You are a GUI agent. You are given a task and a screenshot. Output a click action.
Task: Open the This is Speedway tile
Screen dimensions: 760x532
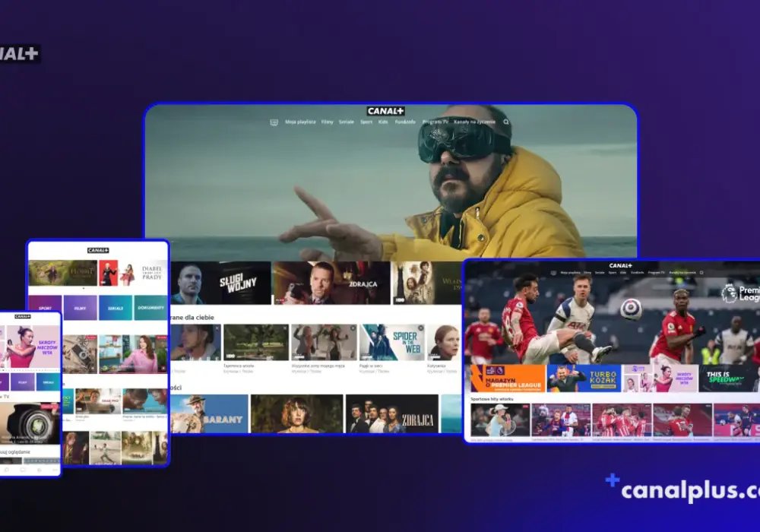(x=729, y=378)
